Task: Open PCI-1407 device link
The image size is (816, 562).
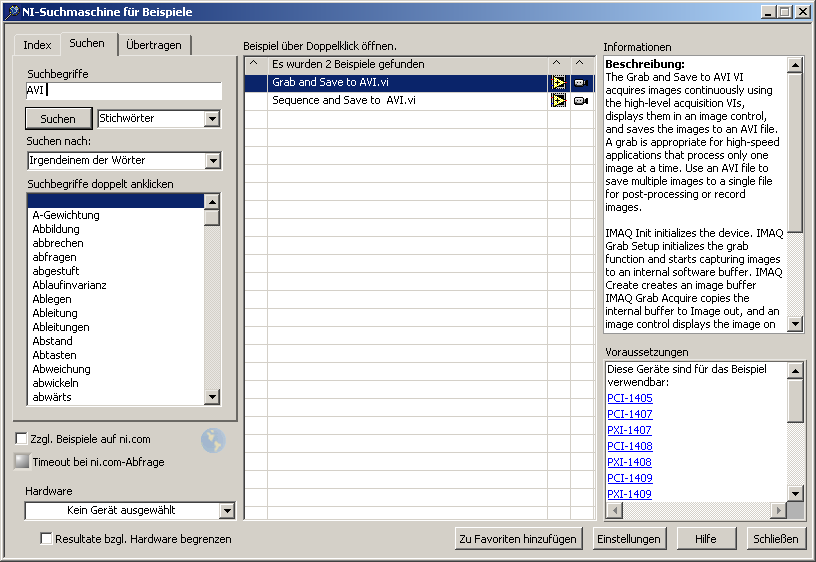Action: coord(630,414)
